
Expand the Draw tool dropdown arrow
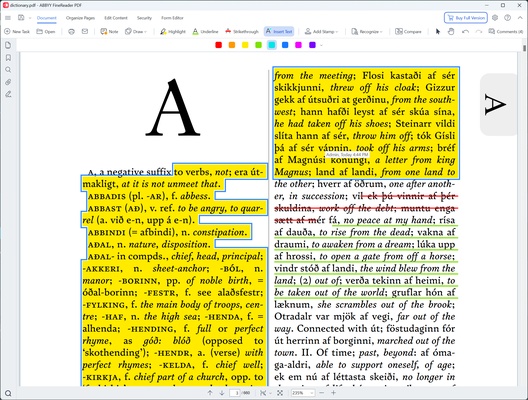point(146,32)
